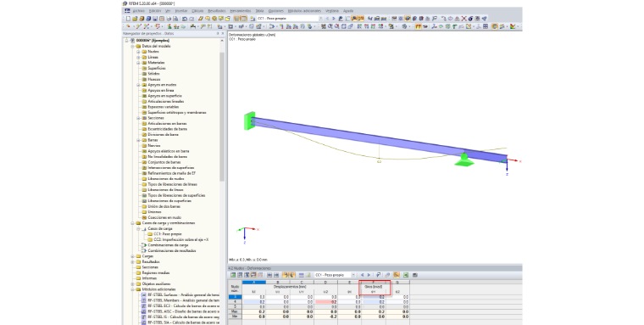Open RF-STEEL Surfaces module in tree
The width and height of the screenshot is (644, 325).
tap(183, 295)
